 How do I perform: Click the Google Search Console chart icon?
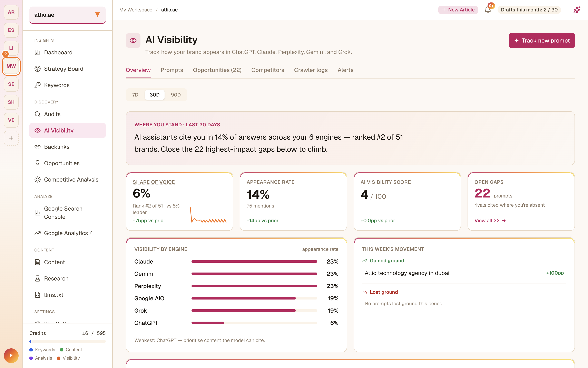click(37, 212)
